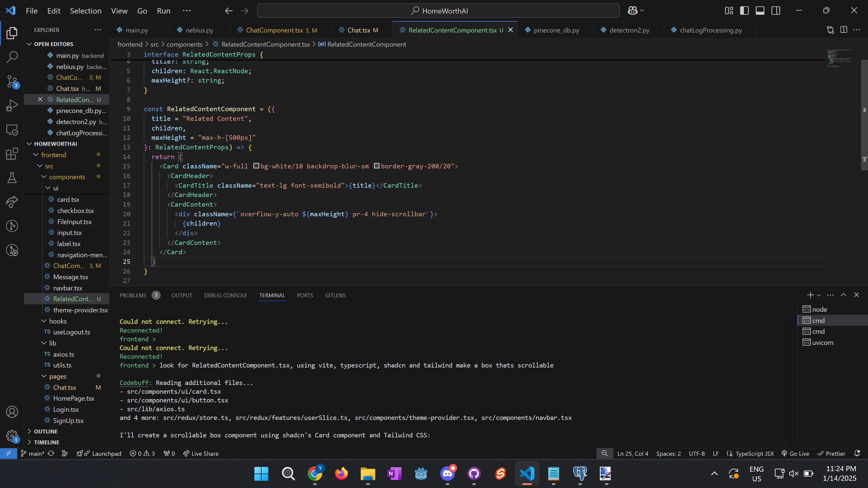Open the Search view in activity bar
Image resolution: width=868 pixels, height=488 pixels.
tap(12, 57)
